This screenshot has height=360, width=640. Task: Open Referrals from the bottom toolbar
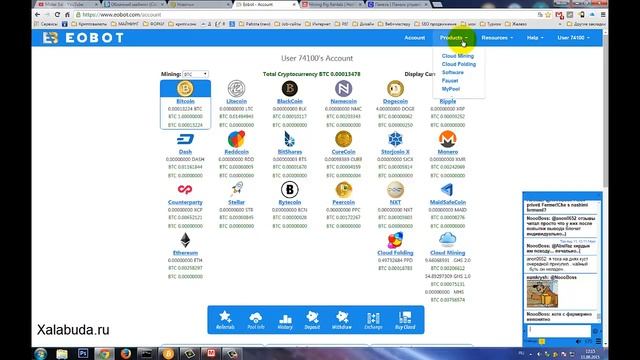tap(225, 320)
